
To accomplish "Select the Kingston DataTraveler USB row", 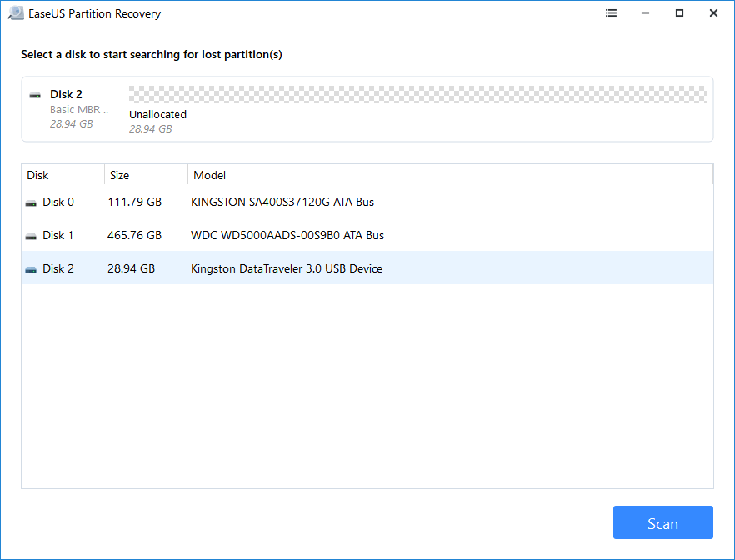I will (250, 268).
